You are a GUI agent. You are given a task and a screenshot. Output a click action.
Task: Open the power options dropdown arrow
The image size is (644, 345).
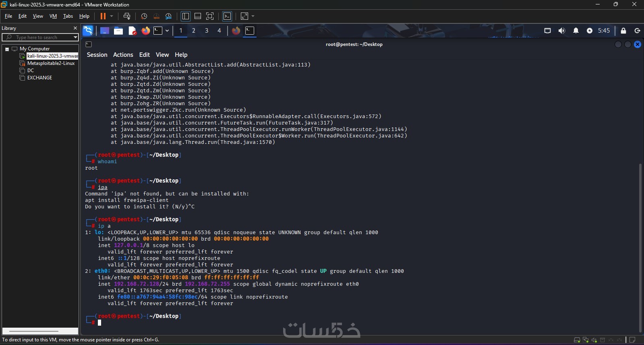(112, 16)
